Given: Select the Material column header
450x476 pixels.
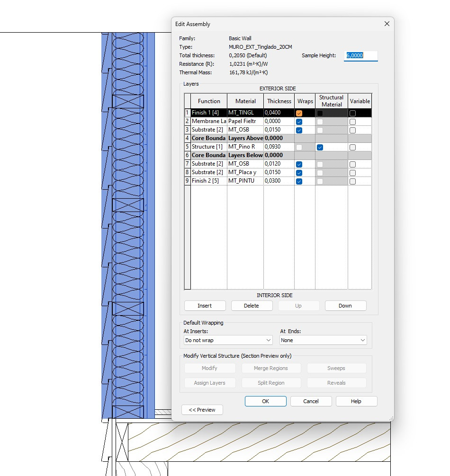Looking at the screenshot, I should click(x=245, y=101).
